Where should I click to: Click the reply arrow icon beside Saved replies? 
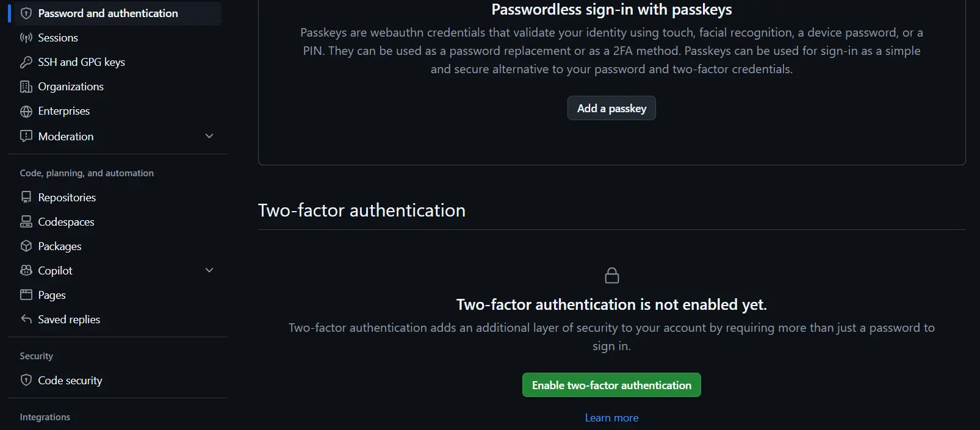point(26,319)
